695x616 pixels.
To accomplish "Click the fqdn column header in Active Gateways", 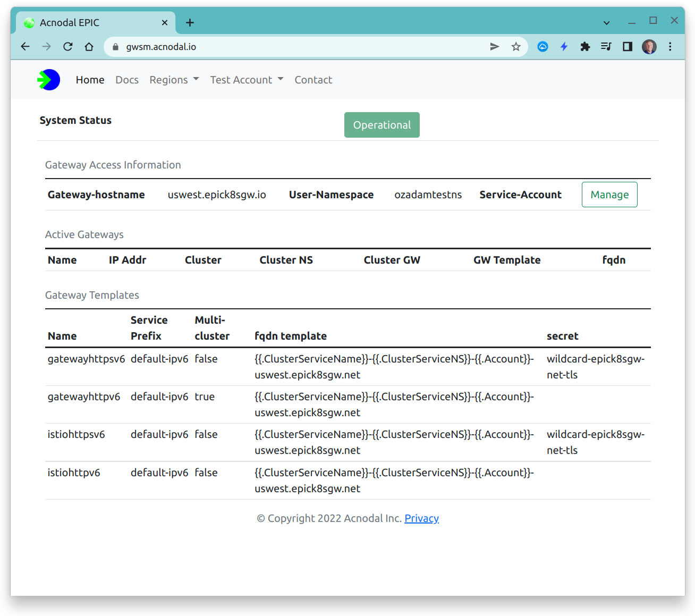I will (x=614, y=260).
